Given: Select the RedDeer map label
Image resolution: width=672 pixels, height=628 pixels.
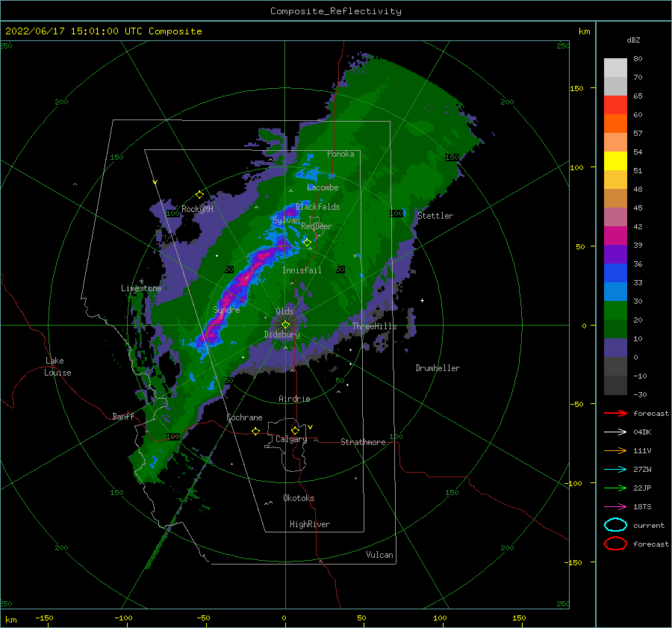Looking at the screenshot, I should (x=317, y=226).
